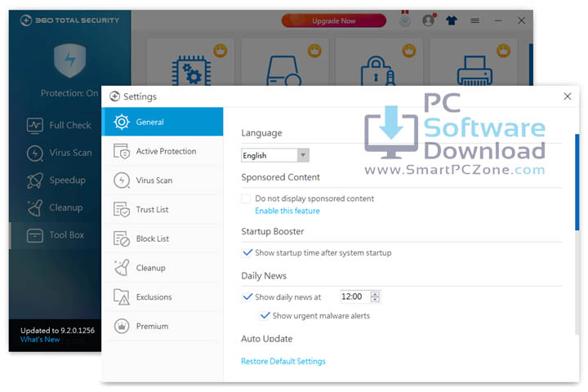The width and height of the screenshot is (588, 392).
Task: Click the Speedup rocket icon
Action: [x=35, y=180]
